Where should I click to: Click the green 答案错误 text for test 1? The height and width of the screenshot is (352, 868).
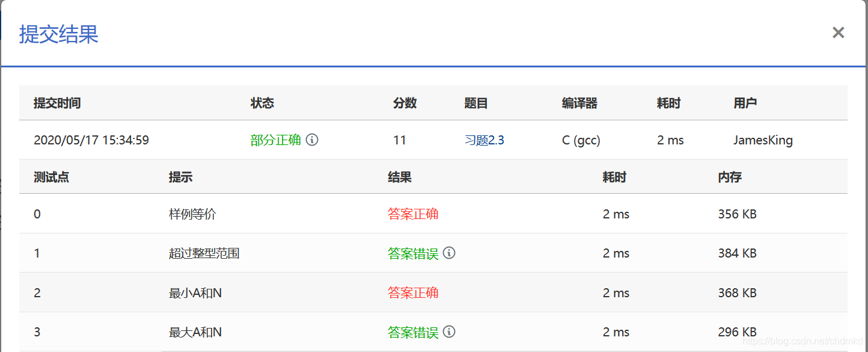point(413,253)
